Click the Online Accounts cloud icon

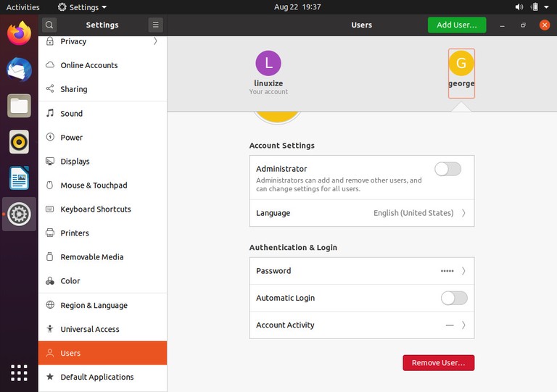click(50, 65)
